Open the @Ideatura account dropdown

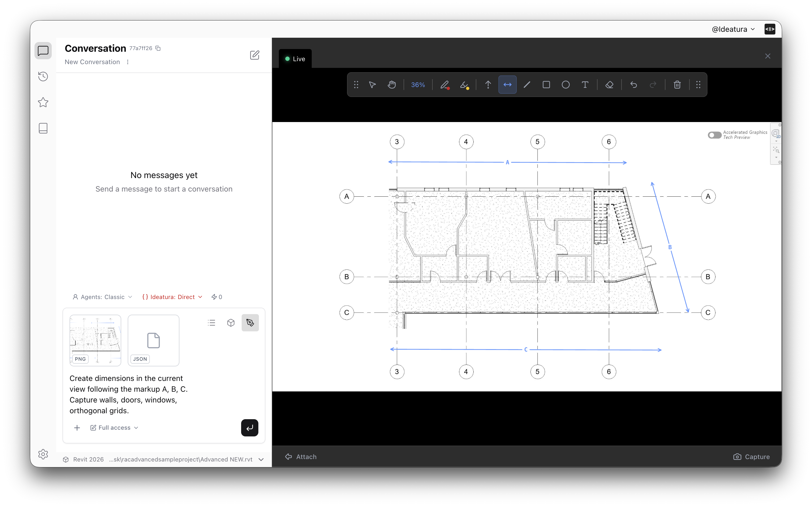coord(734,29)
